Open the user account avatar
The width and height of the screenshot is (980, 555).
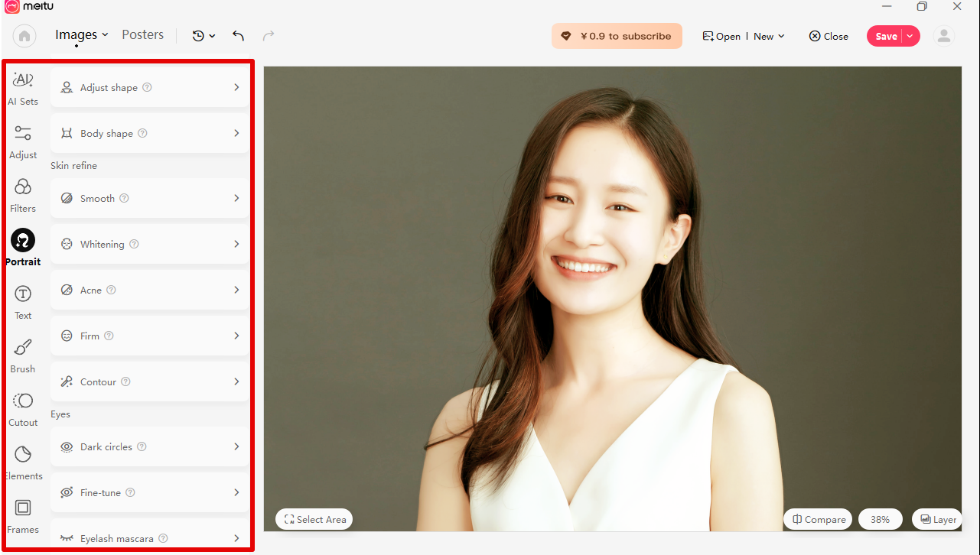(x=944, y=36)
